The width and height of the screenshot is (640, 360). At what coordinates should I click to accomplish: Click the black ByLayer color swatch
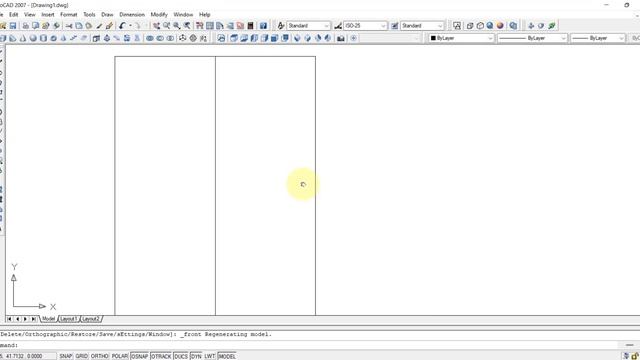[433, 38]
